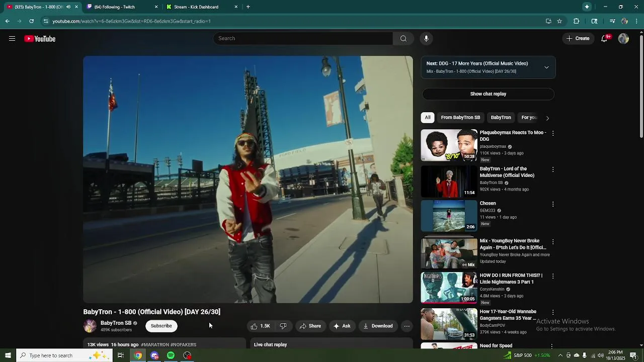644x362 pixels.
Task: Dislike the BabyTron video
Action: 283,326
